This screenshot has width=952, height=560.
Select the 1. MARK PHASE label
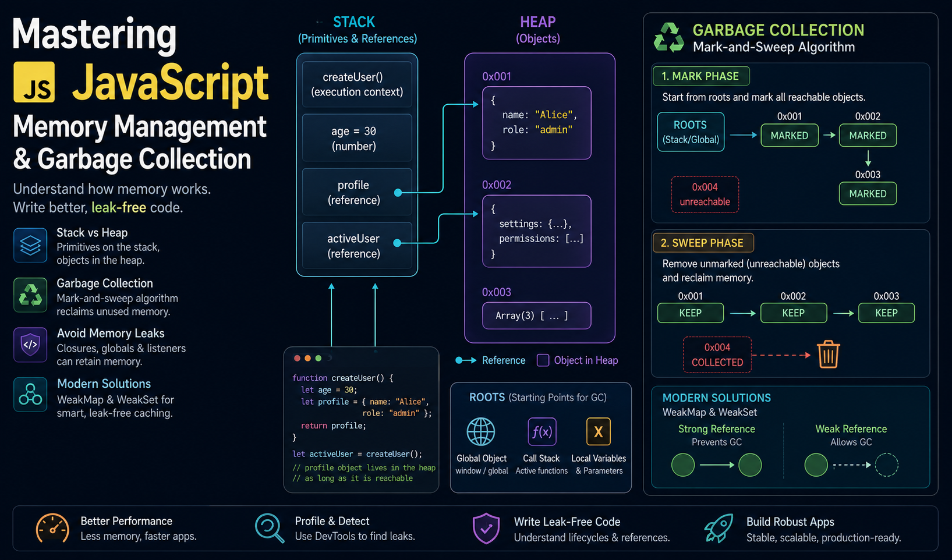[x=701, y=76]
